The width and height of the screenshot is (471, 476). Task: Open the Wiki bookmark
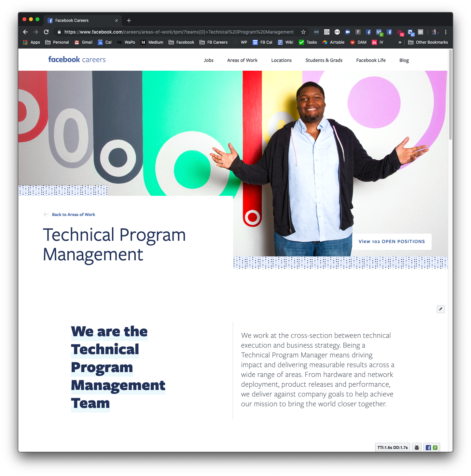click(285, 42)
